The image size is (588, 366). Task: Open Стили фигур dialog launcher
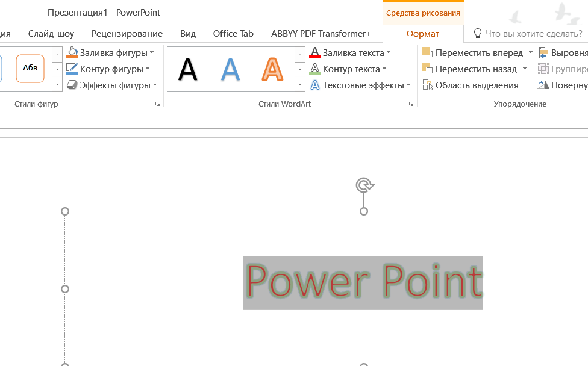(157, 104)
